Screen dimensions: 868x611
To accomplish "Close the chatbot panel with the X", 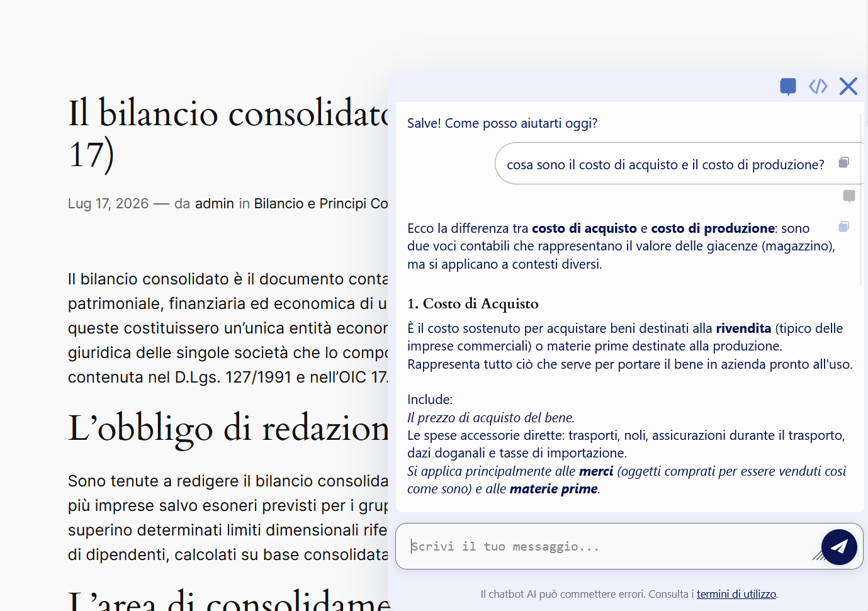I will tap(848, 86).
